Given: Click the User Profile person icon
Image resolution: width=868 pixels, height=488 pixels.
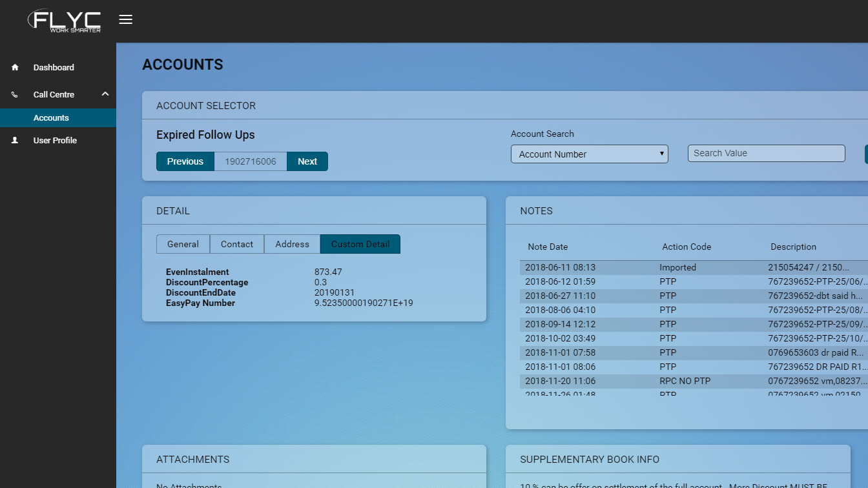Looking at the screenshot, I should tap(15, 140).
